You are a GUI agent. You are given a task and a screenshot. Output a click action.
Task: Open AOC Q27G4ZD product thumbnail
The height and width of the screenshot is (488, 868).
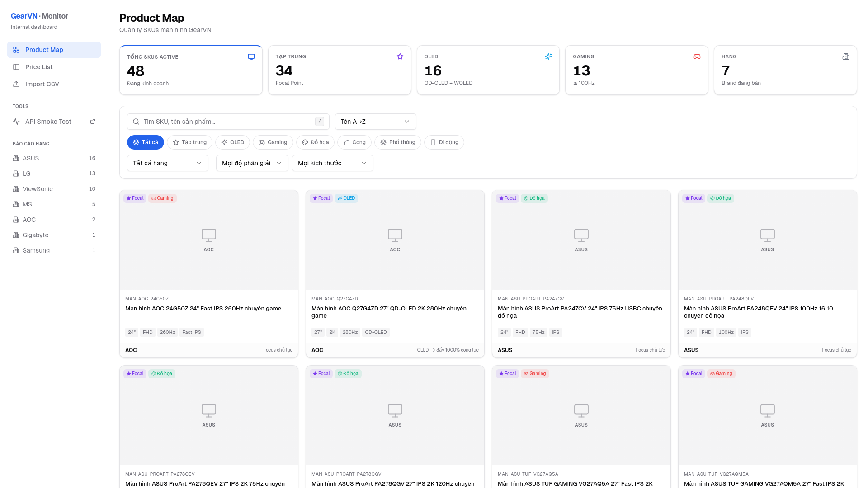click(x=395, y=240)
